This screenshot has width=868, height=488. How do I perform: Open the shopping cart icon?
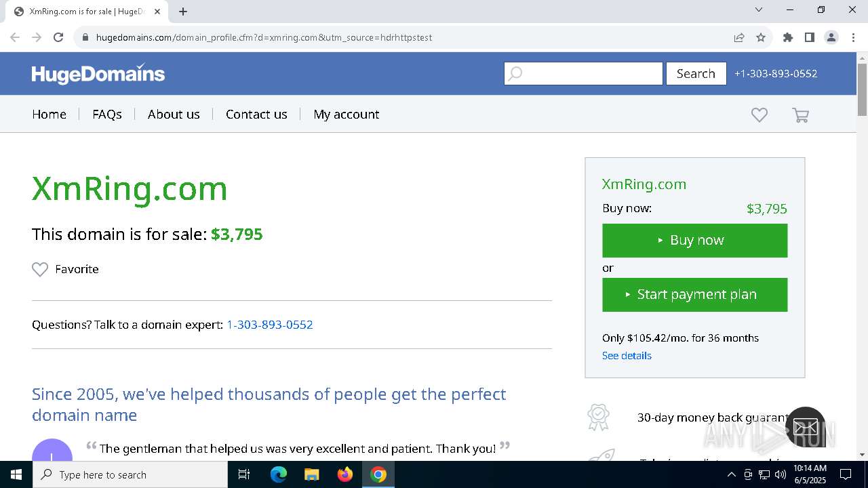[x=800, y=115]
